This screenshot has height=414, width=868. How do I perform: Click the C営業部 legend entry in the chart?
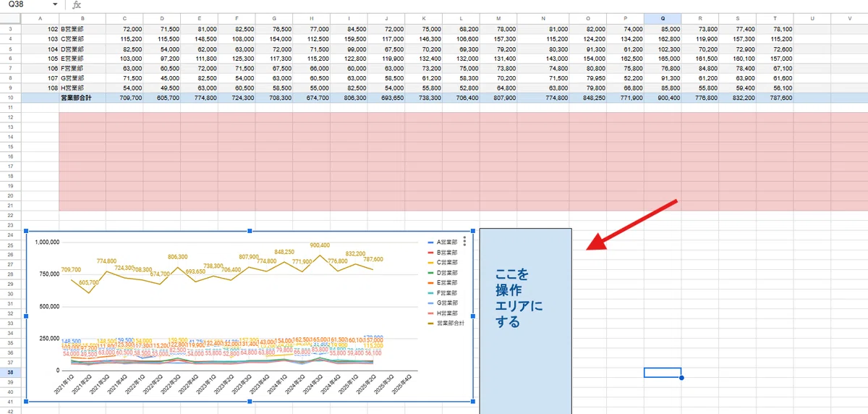tap(443, 263)
